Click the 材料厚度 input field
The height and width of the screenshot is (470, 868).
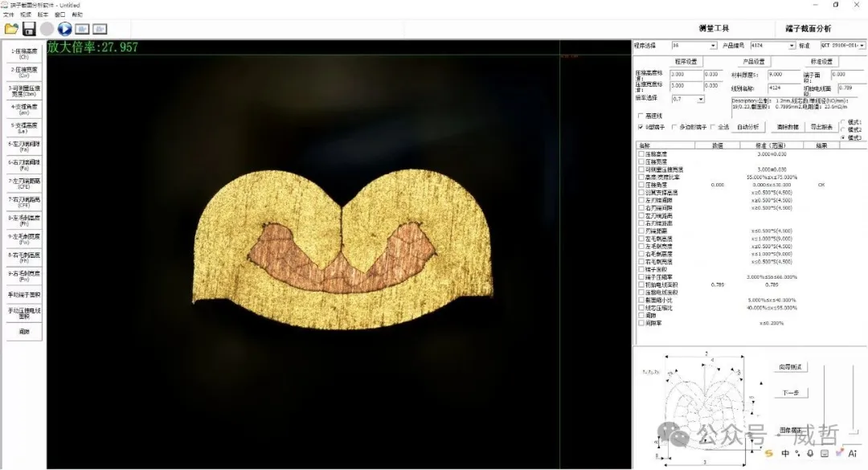pyautogui.click(x=782, y=74)
